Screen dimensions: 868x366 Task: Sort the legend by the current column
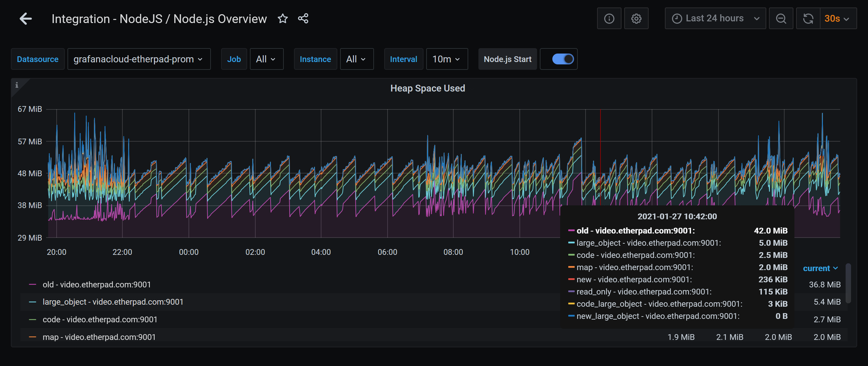point(821,268)
